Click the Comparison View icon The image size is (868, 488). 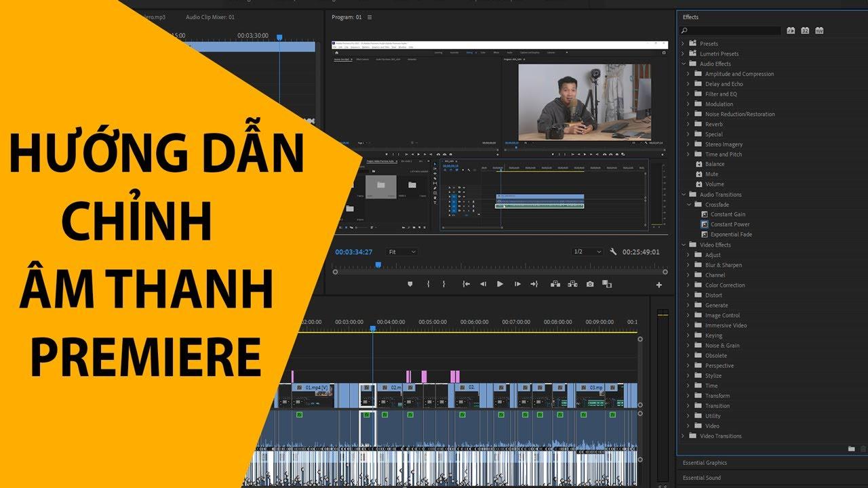(607, 284)
